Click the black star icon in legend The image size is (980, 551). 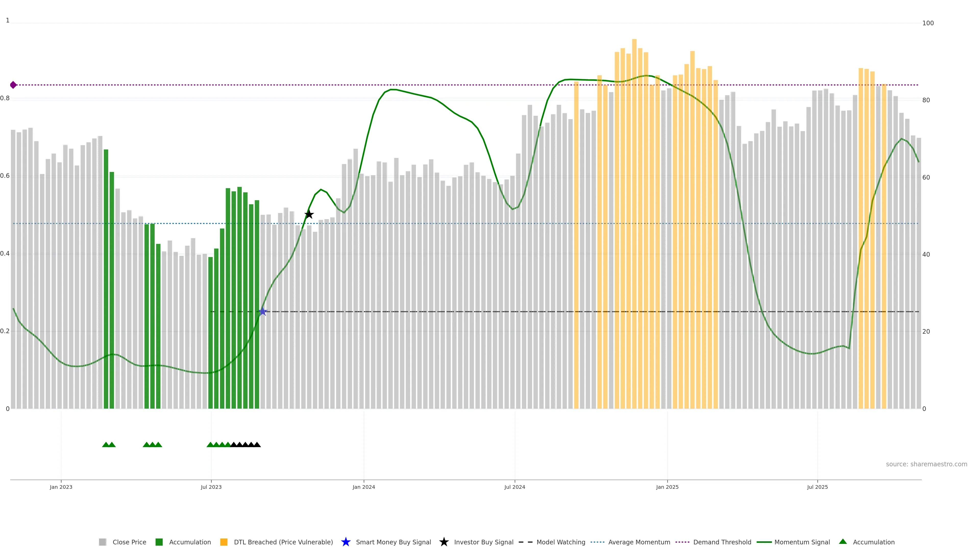tap(444, 542)
